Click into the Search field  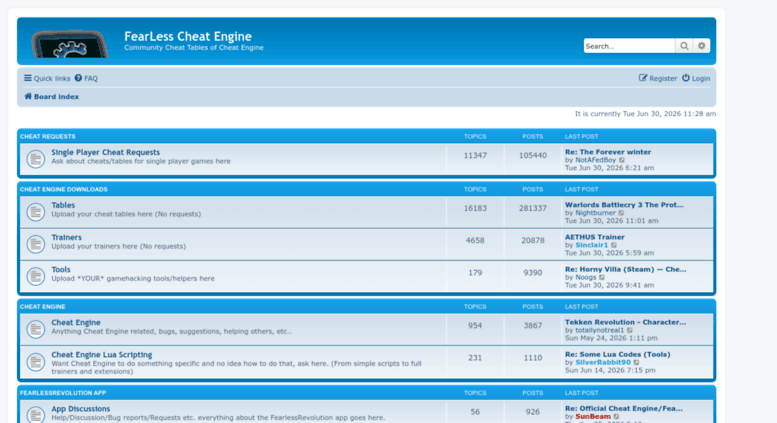(629, 46)
